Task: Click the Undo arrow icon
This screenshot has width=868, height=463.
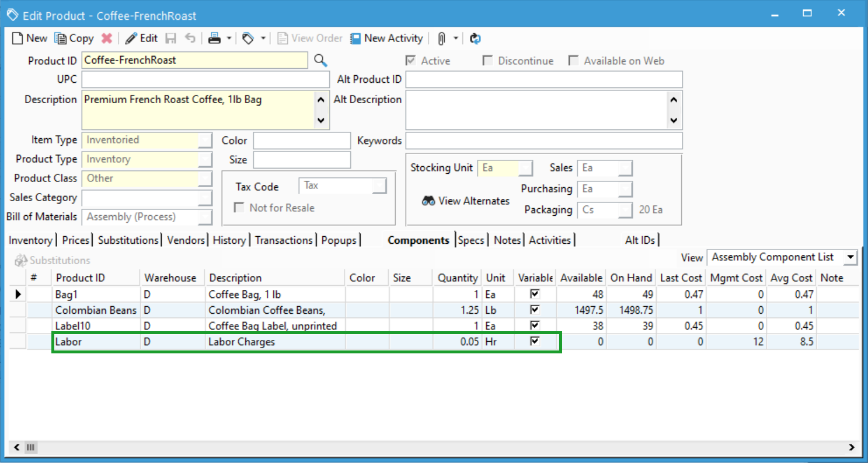Action: click(x=190, y=38)
